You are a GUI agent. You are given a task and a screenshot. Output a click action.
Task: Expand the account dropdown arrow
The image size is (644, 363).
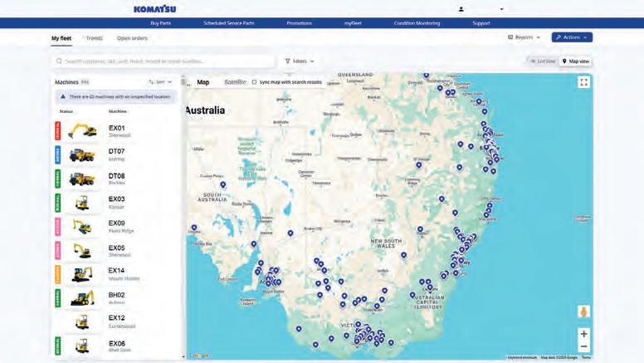(x=501, y=9)
